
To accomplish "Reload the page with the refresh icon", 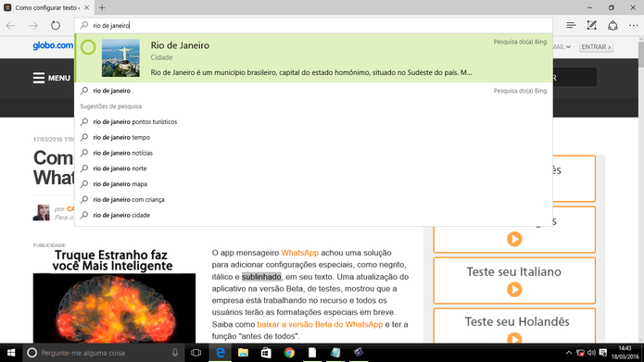I will tap(56, 25).
